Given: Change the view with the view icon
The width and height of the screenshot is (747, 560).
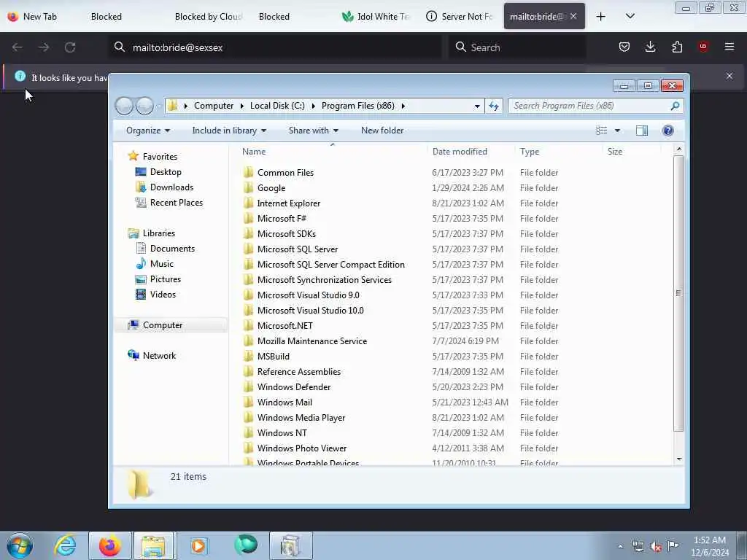Looking at the screenshot, I should pyautogui.click(x=602, y=131).
